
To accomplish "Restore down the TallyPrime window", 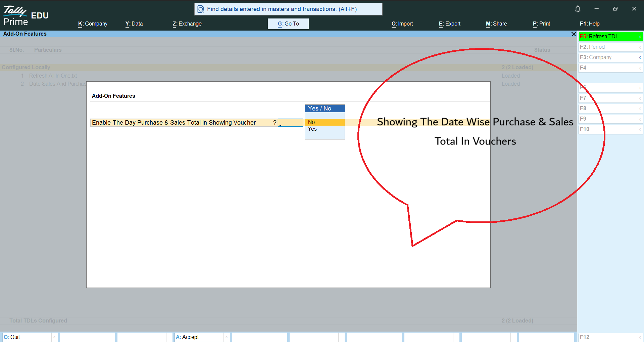I will point(615,9).
